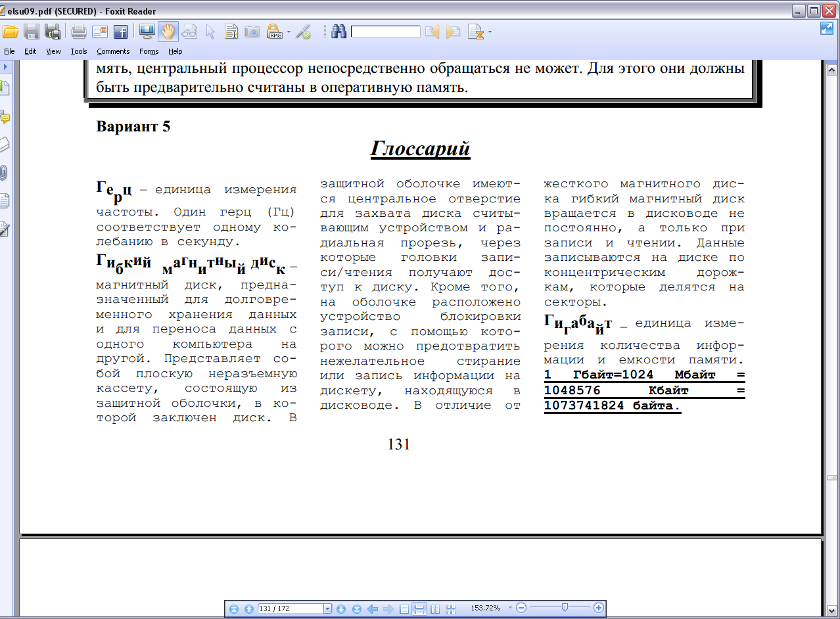This screenshot has width=840, height=619.
Task: Open the Tools menu
Action: [79, 51]
